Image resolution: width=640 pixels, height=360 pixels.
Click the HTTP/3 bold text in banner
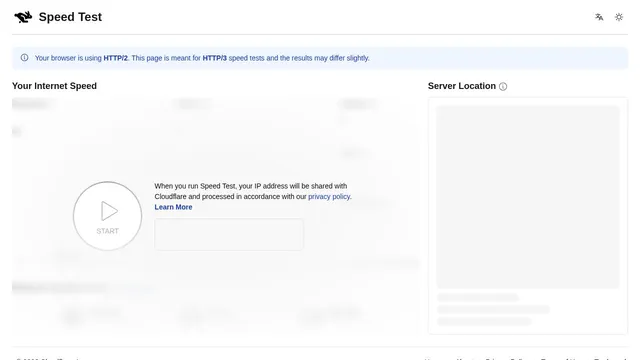(x=214, y=58)
